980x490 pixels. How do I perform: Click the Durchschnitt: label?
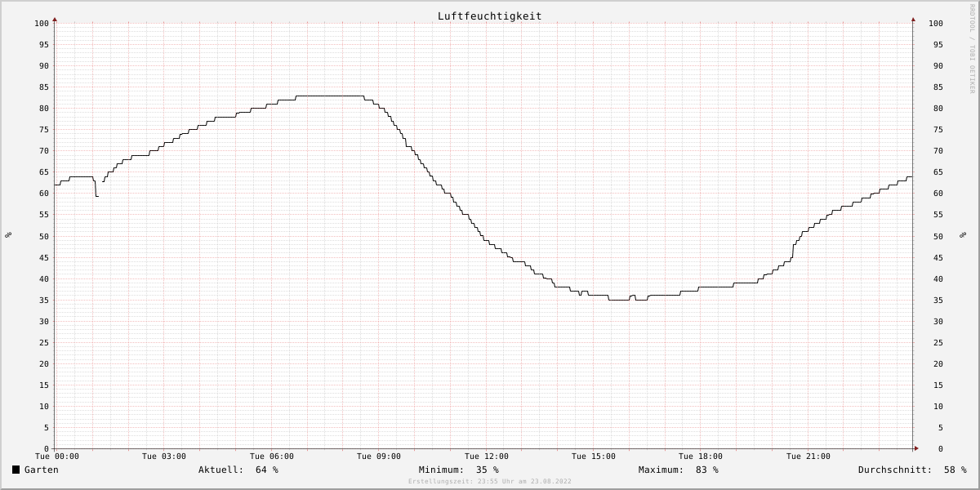[x=895, y=470]
